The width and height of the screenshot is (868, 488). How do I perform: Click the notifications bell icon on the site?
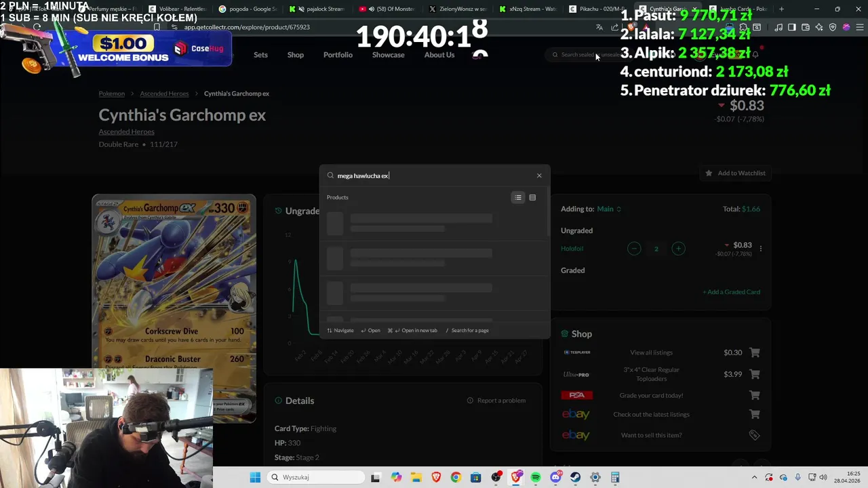[755, 55]
